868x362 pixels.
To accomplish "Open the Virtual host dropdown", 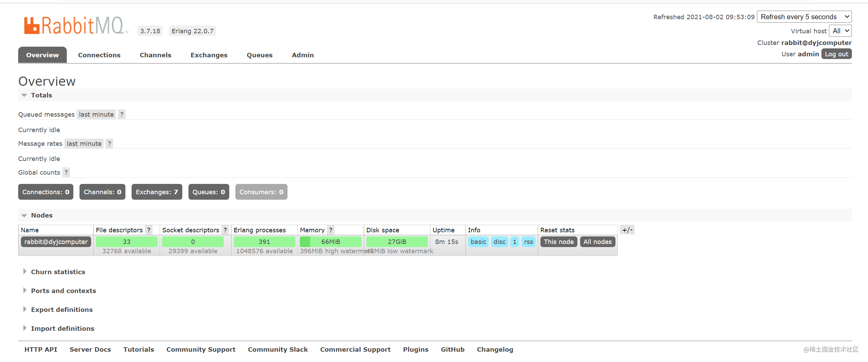I will [x=840, y=31].
